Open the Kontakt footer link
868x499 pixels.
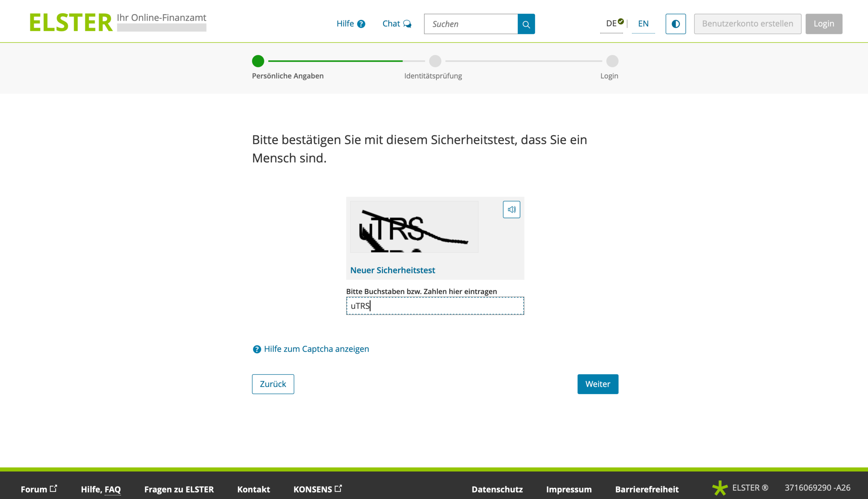coord(254,489)
